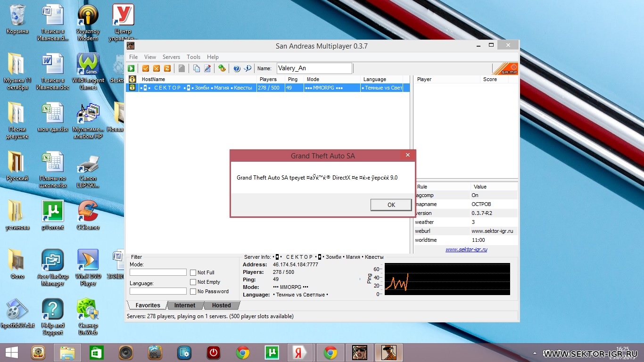Screen dimensions: 644x362
Task: Enable the Not Empty filter checkbox
Action: 193,282
